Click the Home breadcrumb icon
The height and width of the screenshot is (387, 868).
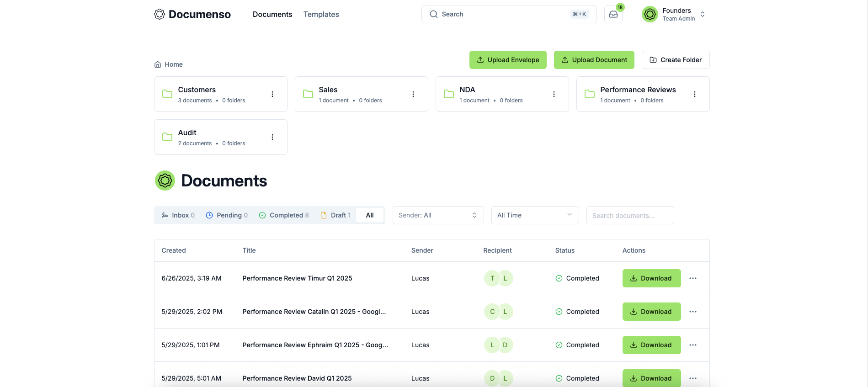point(158,64)
